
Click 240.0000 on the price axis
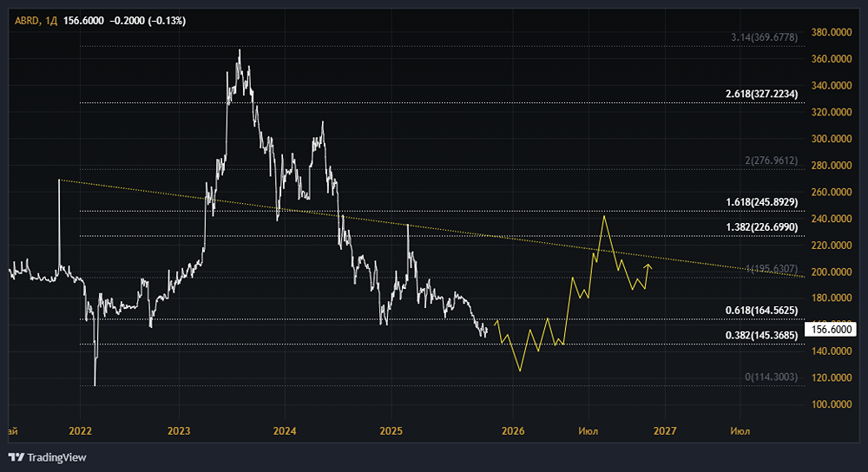[832, 218]
